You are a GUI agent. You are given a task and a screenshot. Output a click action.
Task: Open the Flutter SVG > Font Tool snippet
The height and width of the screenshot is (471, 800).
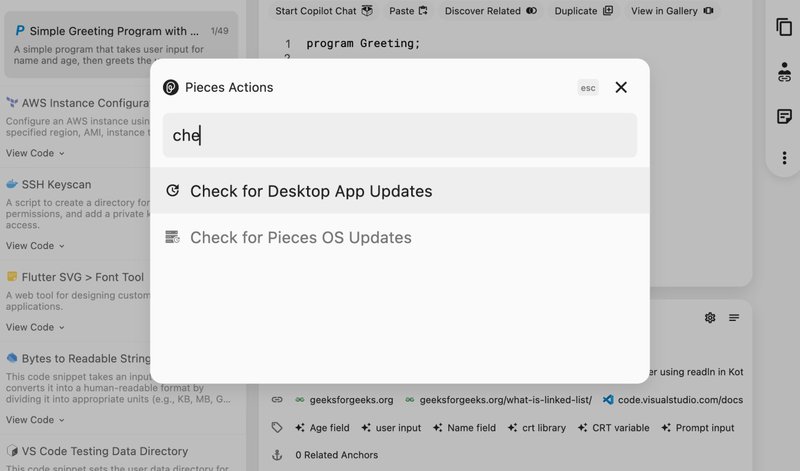click(x=83, y=277)
